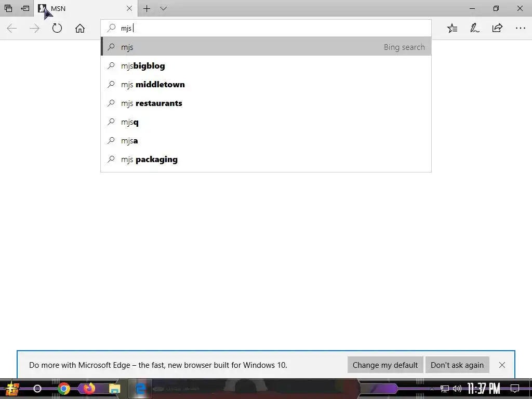Choose the 'mjsq' suggestion
The width and height of the screenshot is (532, 399).
click(x=266, y=122)
